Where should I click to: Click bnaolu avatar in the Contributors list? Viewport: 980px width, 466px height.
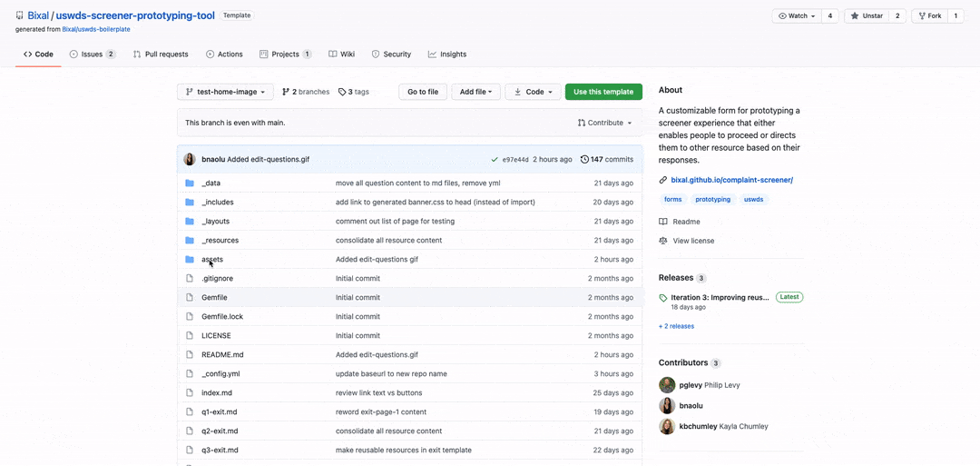(667, 406)
